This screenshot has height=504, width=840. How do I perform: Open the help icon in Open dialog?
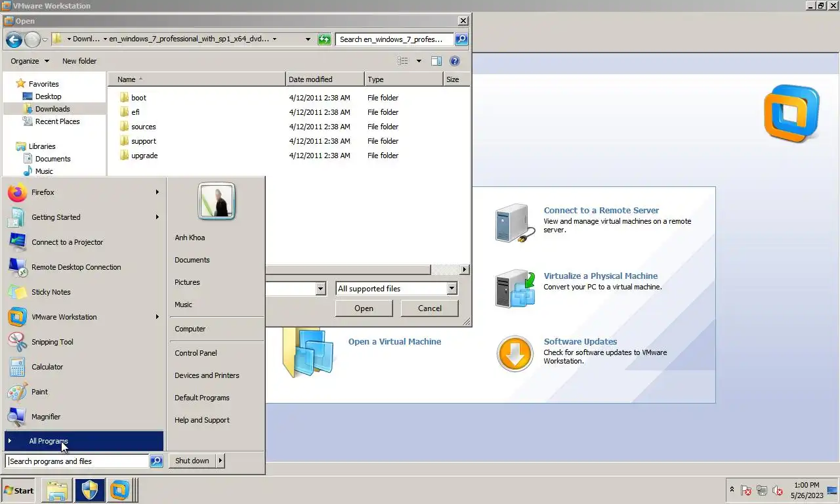(x=454, y=61)
